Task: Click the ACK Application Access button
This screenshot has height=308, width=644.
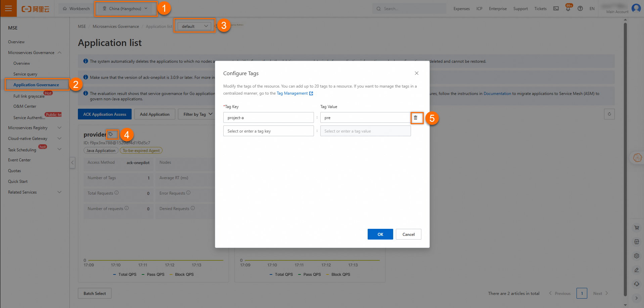Action: pos(105,114)
